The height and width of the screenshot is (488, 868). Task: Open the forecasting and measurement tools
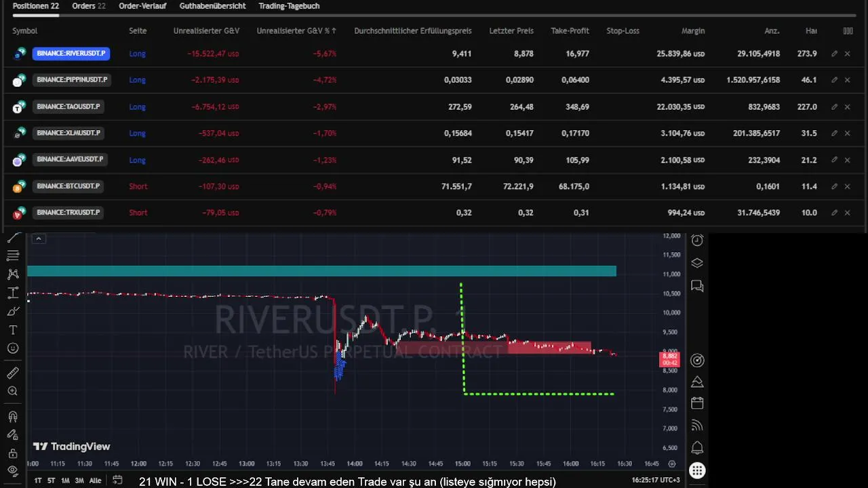tap(13, 293)
